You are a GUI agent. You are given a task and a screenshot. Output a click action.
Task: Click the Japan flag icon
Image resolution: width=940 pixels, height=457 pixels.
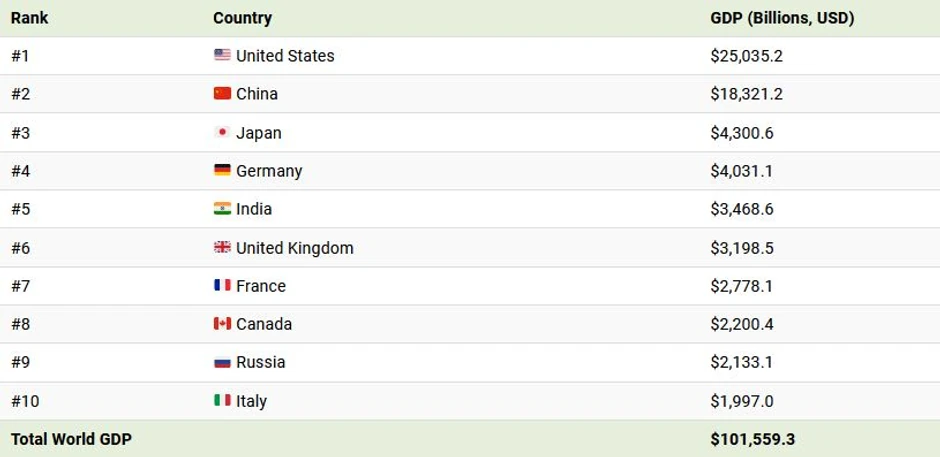pos(222,132)
